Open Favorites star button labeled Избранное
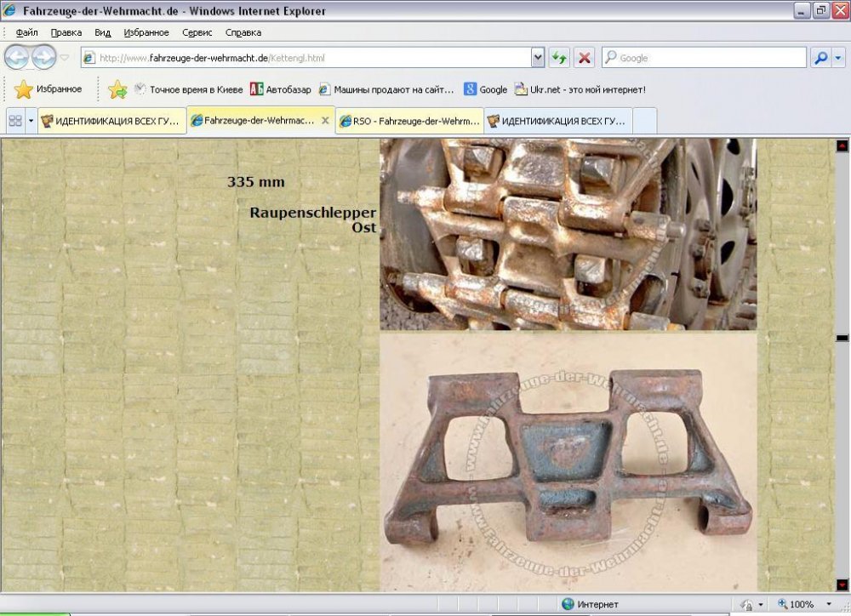 49,89
